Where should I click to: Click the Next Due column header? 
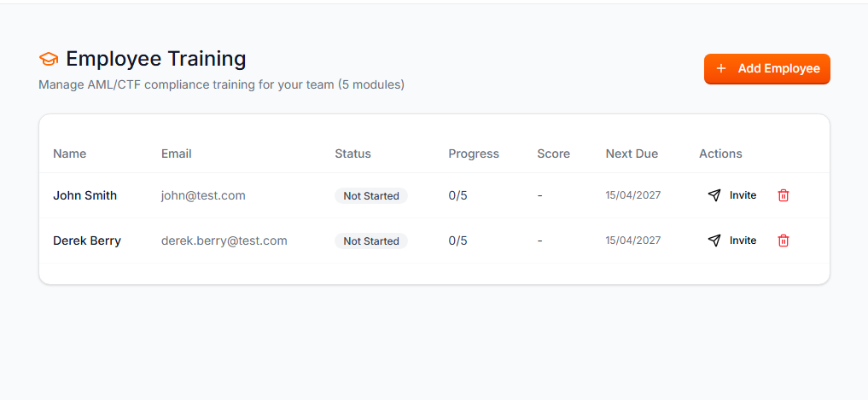coord(632,154)
